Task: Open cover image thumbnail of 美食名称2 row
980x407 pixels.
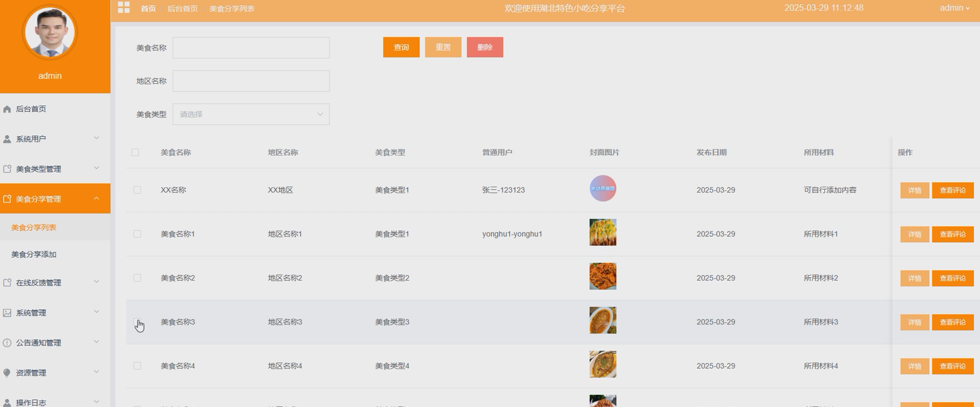Action: [603, 276]
